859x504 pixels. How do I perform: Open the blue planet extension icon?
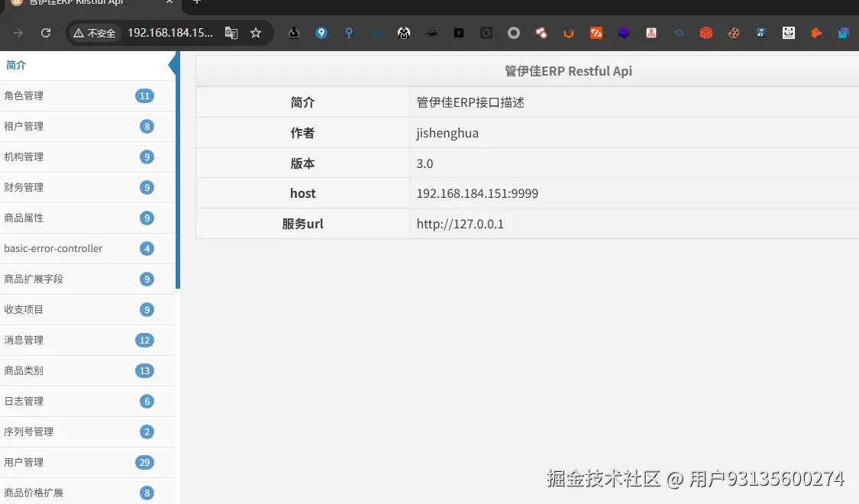pyautogui.click(x=679, y=33)
